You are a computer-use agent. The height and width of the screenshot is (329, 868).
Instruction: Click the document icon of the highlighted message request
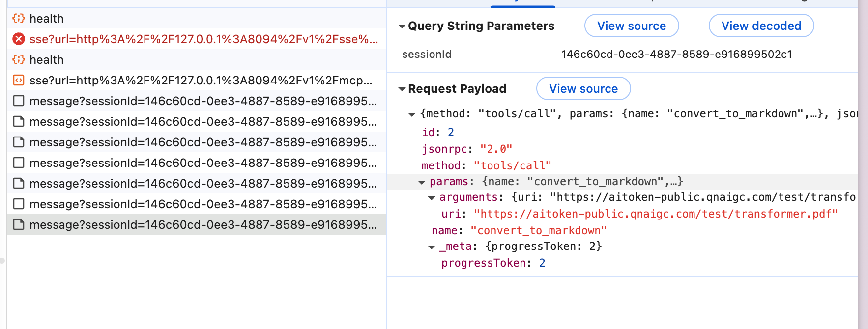coord(19,225)
